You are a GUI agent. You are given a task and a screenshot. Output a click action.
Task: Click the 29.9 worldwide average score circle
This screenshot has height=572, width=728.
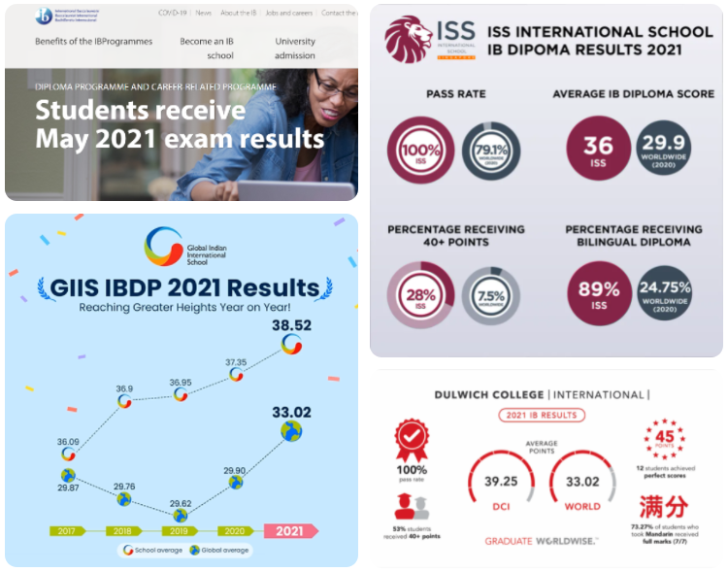[664, 148]
